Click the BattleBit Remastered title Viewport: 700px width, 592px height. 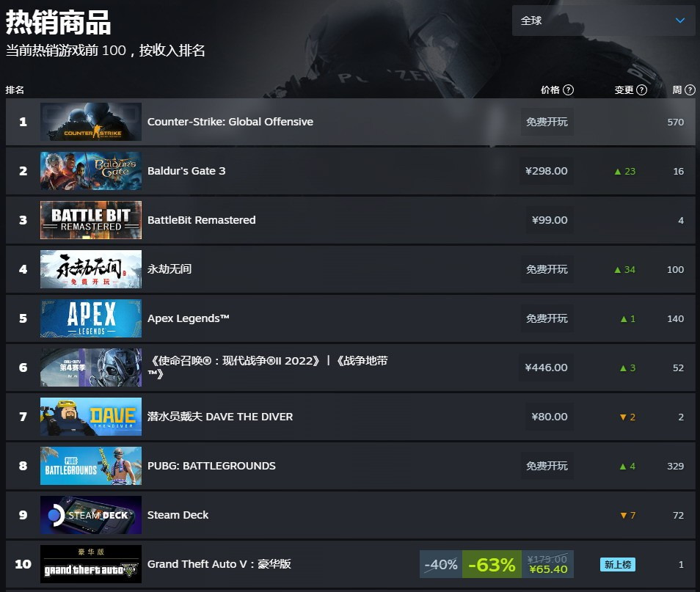pos(201,220)
